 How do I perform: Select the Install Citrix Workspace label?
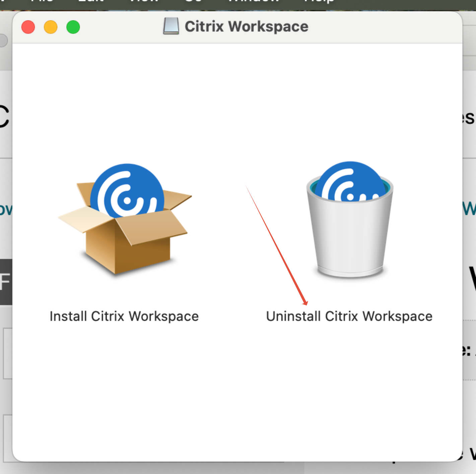[124, 317]
